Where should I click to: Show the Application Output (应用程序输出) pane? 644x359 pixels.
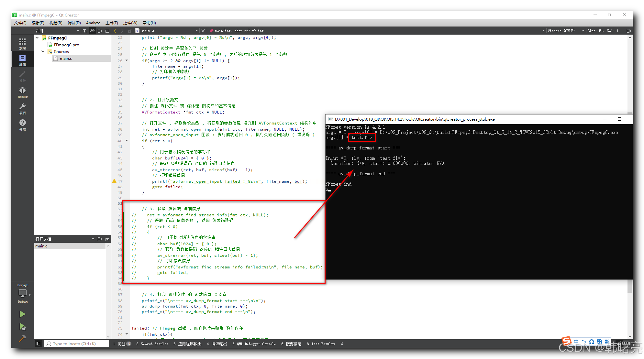coord(187,344)
